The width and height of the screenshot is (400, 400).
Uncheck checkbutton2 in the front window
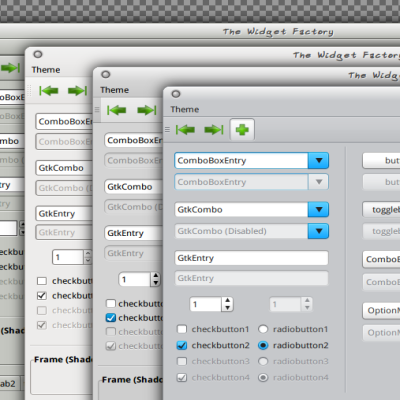(182, 345)
